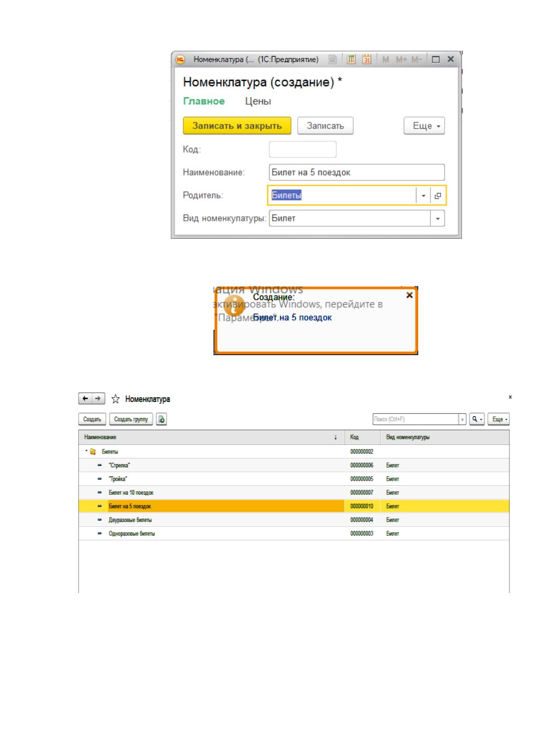Collapse the Билеты folder in the list

pos(86,451)
